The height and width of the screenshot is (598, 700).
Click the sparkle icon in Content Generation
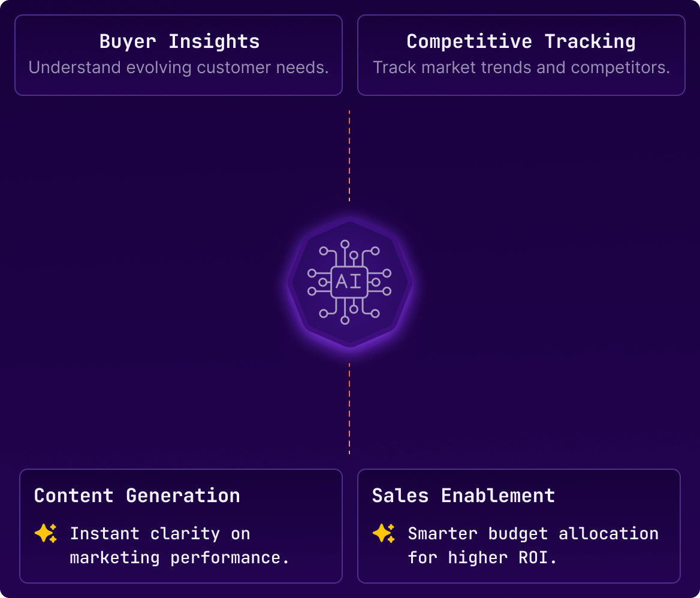pos(46,533)
